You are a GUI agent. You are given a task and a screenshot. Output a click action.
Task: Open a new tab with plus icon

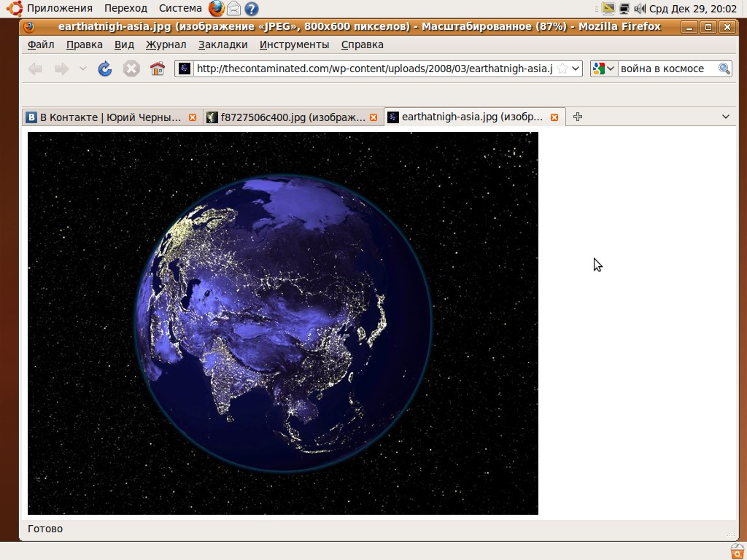pyautogui.click(x=578, y=117)
